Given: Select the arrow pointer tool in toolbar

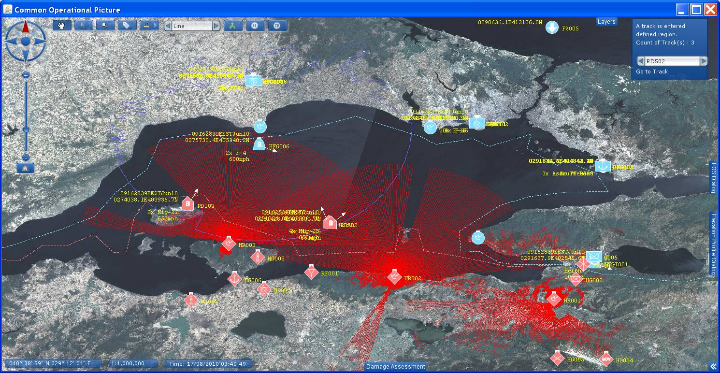Looking at the screenshot, I should point(84,25).
